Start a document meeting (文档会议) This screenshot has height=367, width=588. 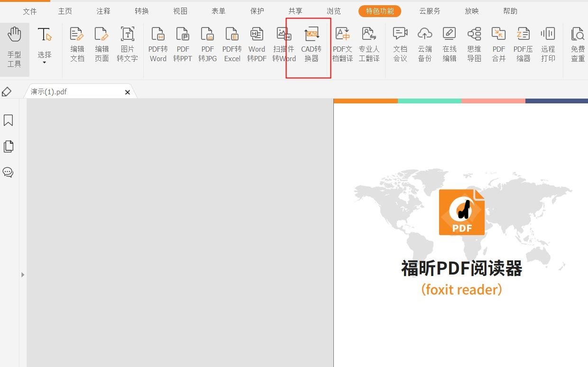click(400, 45)
